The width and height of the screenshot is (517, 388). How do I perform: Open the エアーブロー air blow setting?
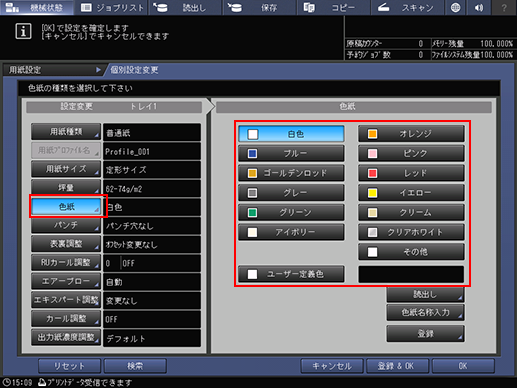pyautogui.click(x=66, y=281)
